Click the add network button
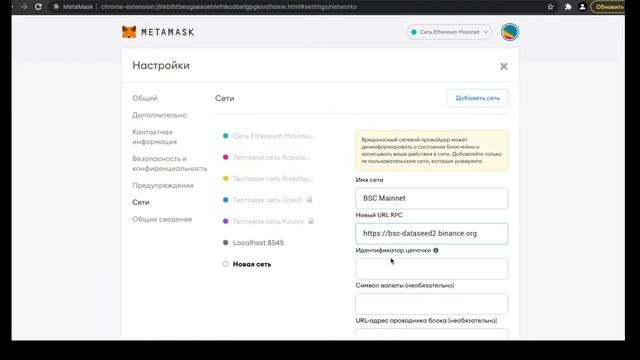This screenshot has height=360, width=640. tap(478, 98)
